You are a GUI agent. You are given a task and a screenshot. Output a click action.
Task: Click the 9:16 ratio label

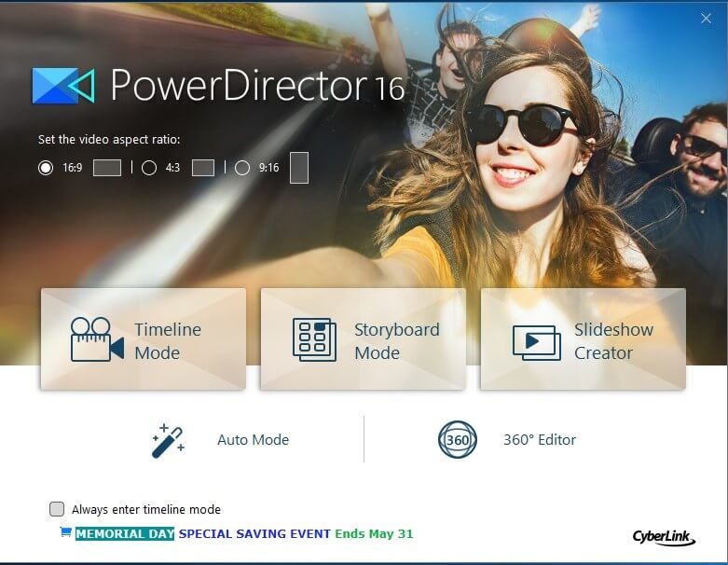click(x=268, y=168)
